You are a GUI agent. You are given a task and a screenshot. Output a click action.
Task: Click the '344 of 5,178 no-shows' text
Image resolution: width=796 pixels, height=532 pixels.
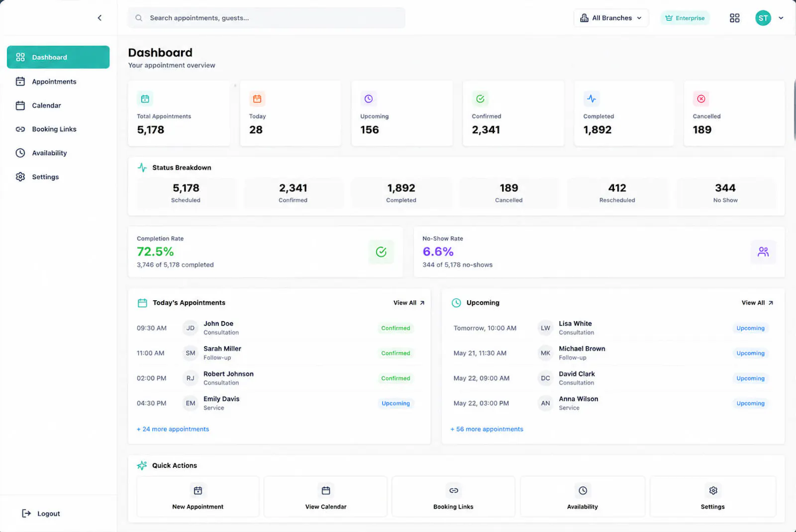(x=458, y=265)
